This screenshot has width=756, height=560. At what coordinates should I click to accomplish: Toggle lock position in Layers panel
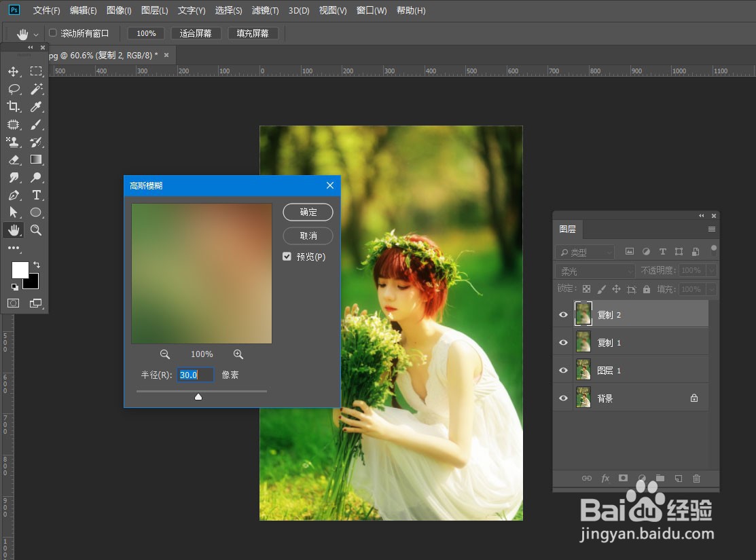click(616, 289)
